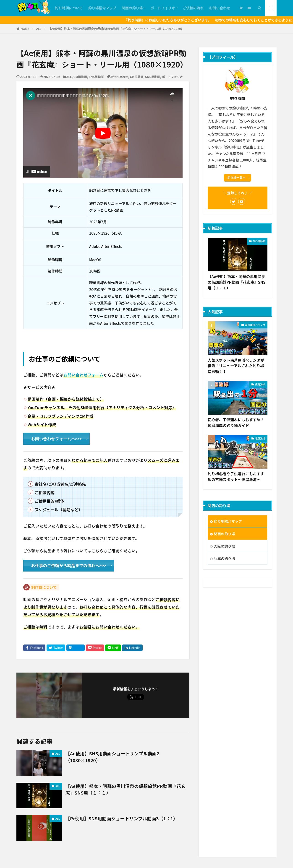Click お仕事のご依頼から納品までの流れへ button
The height and width of the screenshot is (868, 293).
pos(68,565)
